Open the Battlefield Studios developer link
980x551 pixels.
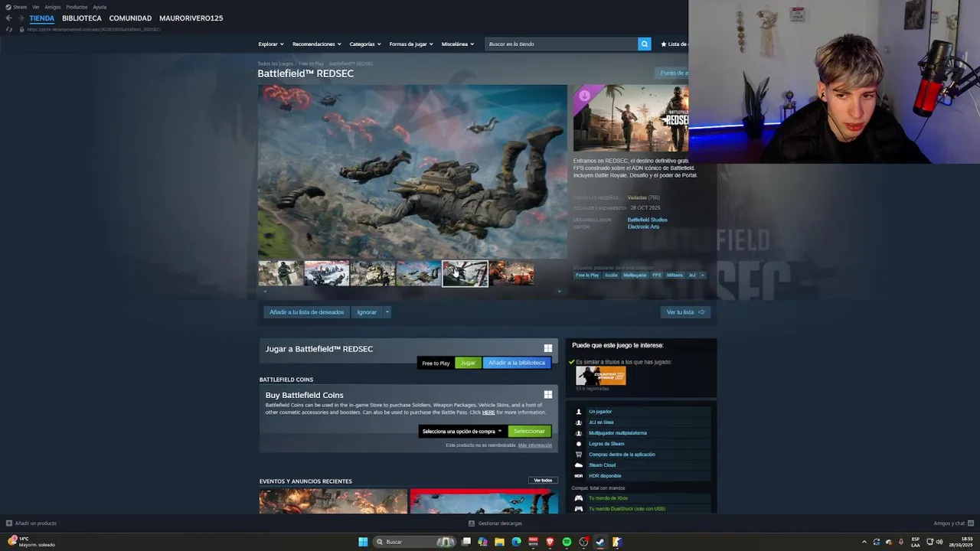(648, 220)
